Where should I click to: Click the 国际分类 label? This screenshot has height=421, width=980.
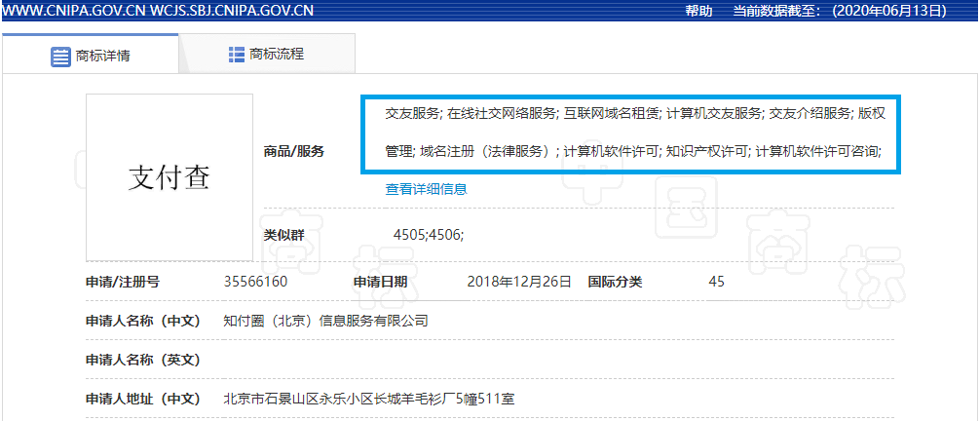pyautogui.click(x=615, y=282)
